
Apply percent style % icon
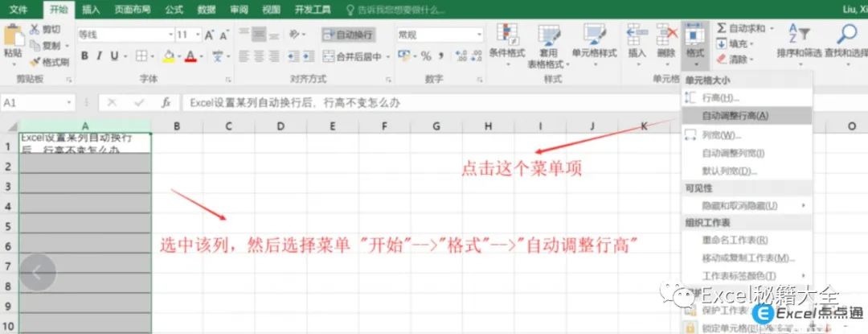[426, 56]
